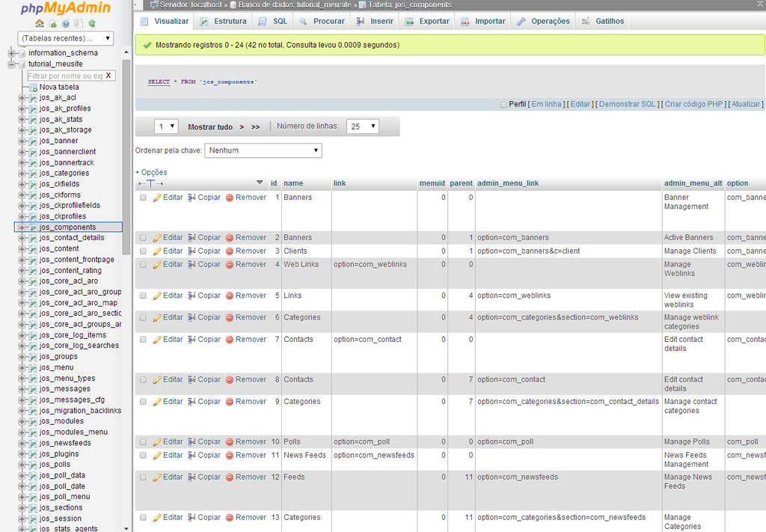Open the SQL tab
This screenshot has height=532, width=766.
pos(273,22)
